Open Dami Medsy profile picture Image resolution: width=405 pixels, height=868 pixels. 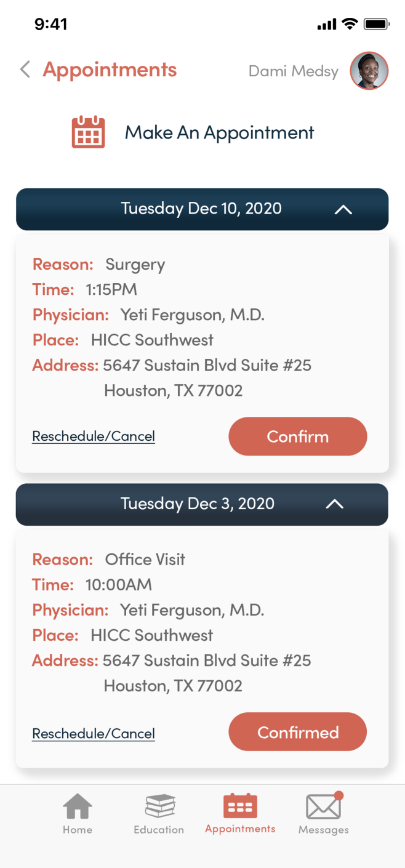coord(369,71)
